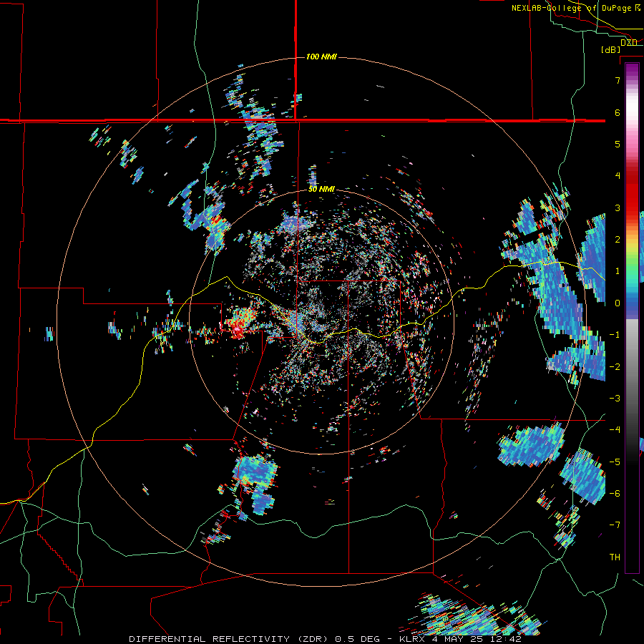The width and height of the screenshot is (644, 644).
Task: Click the "-1" value on the color scale
Action: click(615, 335)
